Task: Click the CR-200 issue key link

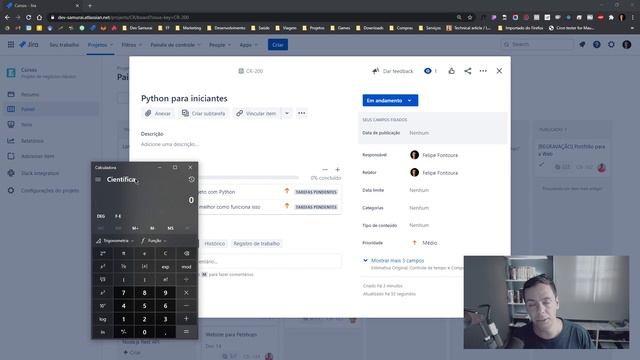Action: (254, 71)
